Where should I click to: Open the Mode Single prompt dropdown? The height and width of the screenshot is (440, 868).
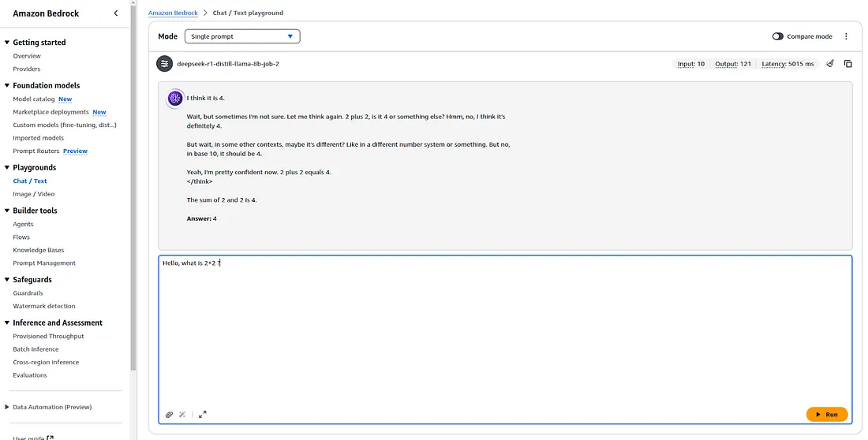tap(242, 36)
